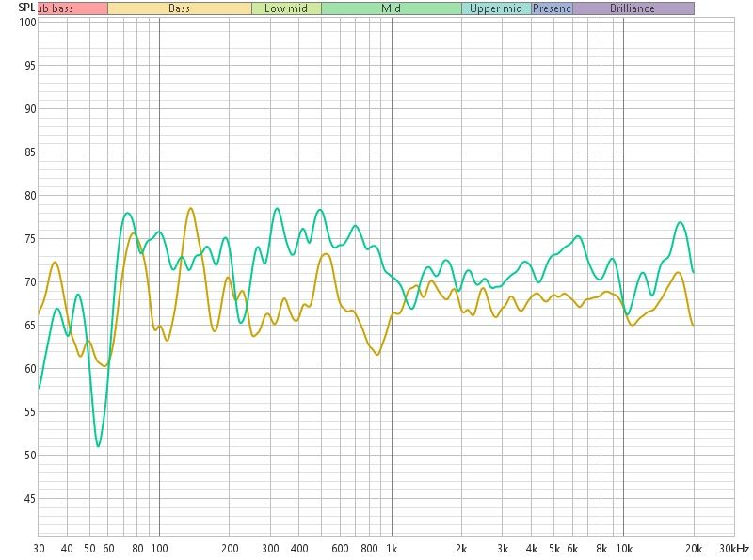Click the 5k frequency axis label
The width and height of the screenshot is (753, 560).
[554, 549]
